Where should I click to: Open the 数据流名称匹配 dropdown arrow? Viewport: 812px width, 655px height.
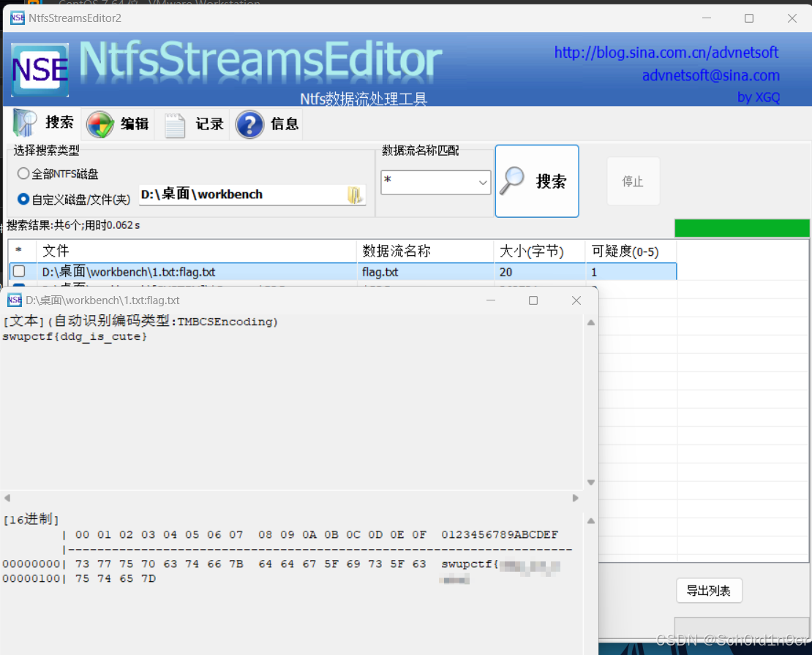[x=483, y=182]
